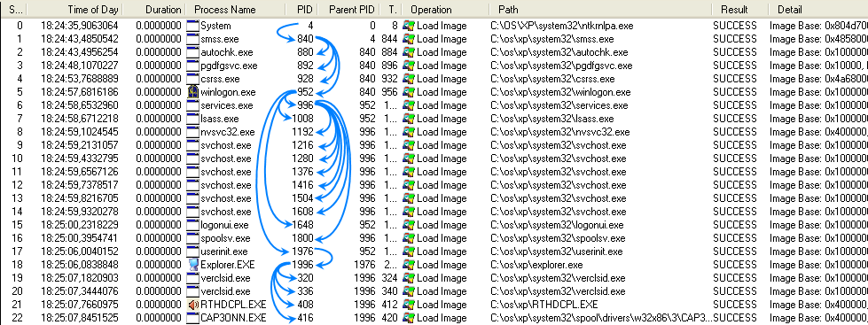
Task: Click the userinit.exe process icon
Action: [x=192, y=251]
